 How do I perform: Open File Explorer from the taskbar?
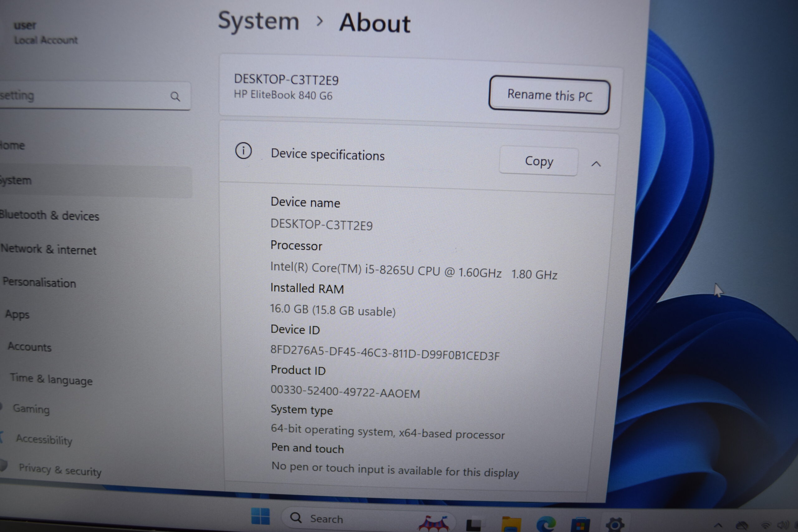pyautogui.click(x=511, y=524)
